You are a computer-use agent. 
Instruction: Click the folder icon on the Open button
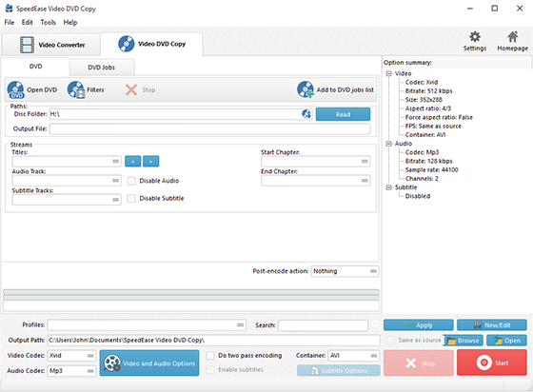coord(498,341)
